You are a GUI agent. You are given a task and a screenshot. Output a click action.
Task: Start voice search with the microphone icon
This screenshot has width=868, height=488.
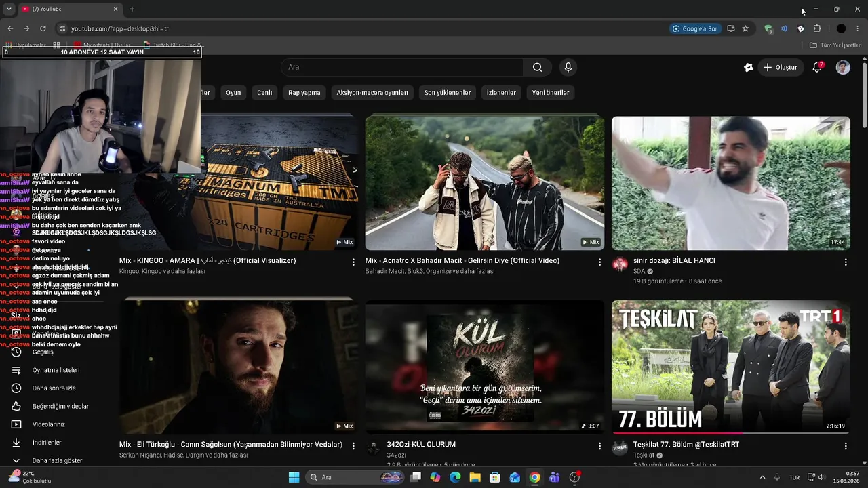(x=568, y=67)
